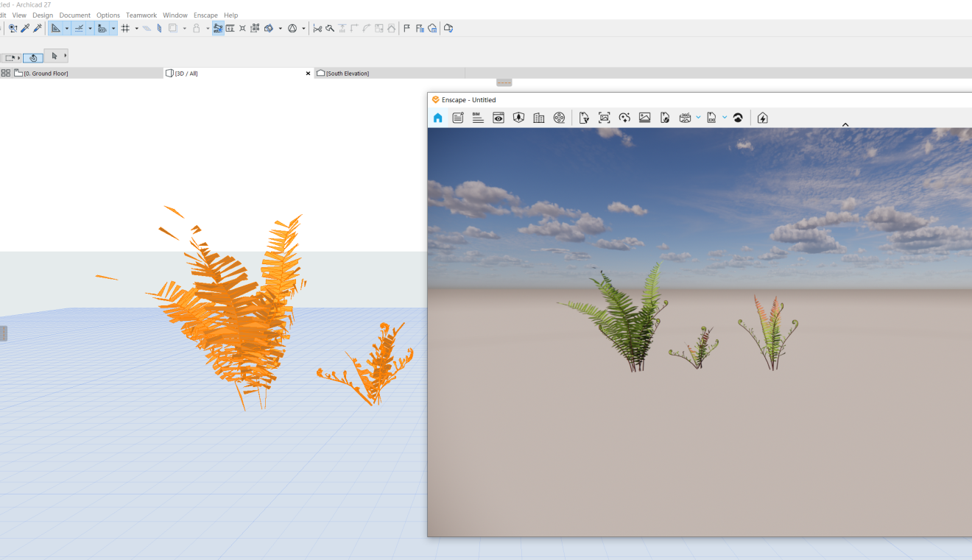This screenshot has height=560, width=972.
Task: Click the Trace reference icon
Action: tap(172, 28)
